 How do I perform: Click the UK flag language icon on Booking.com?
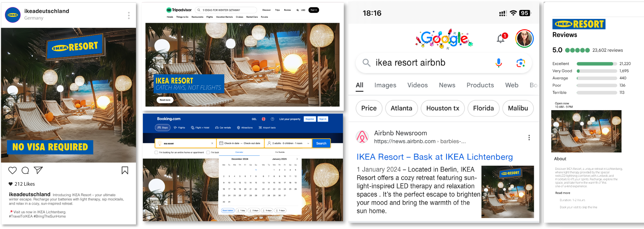[263, 119]
